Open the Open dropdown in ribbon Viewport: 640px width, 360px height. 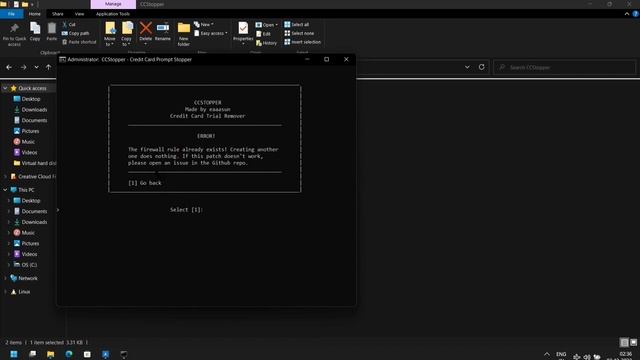267,25
